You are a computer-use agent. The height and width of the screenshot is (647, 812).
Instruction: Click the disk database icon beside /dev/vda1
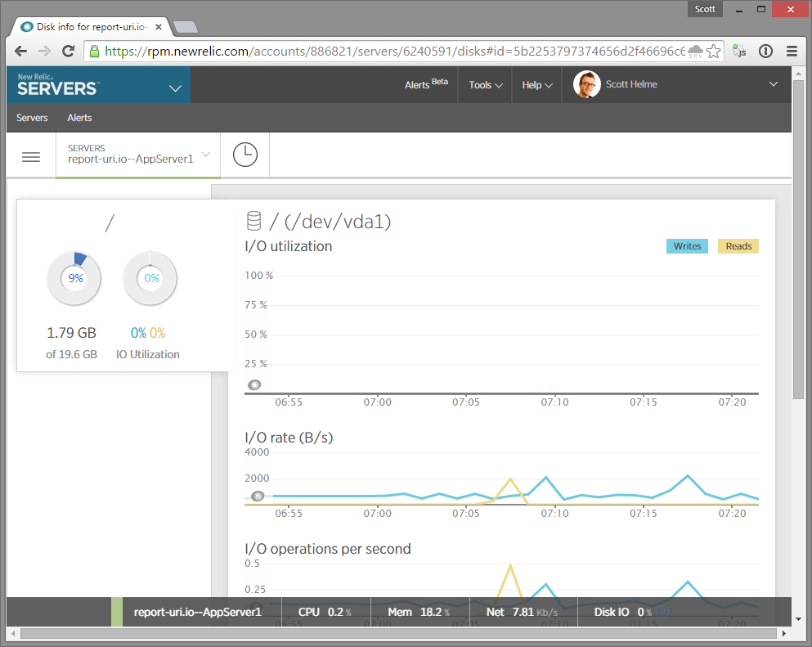(253, 221)
